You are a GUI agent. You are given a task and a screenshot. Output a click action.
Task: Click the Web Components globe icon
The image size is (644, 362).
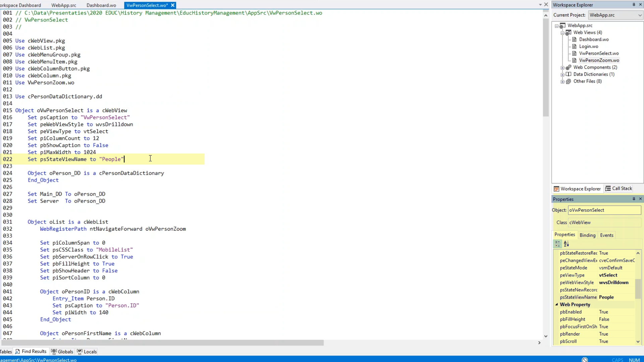pyautogui.click(x=569, y=67)
